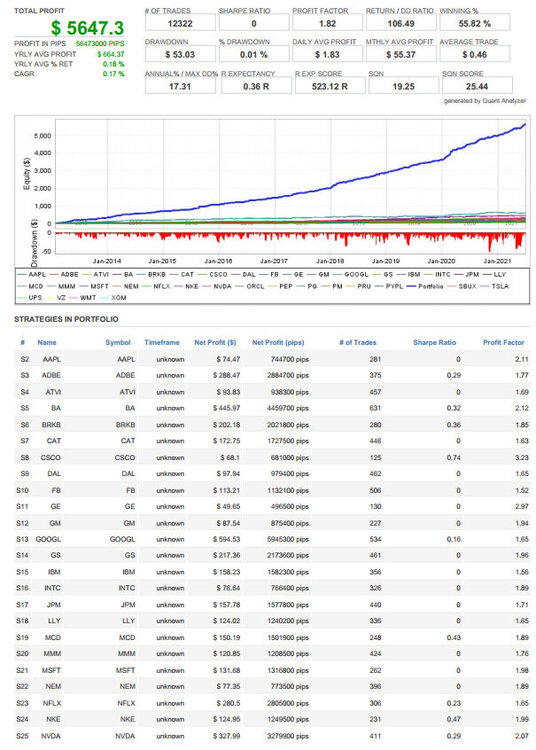Screen dimensions: 536x750
Task: Select MCD Sharpe ratio value 0.43
Action: coord(454,638)
